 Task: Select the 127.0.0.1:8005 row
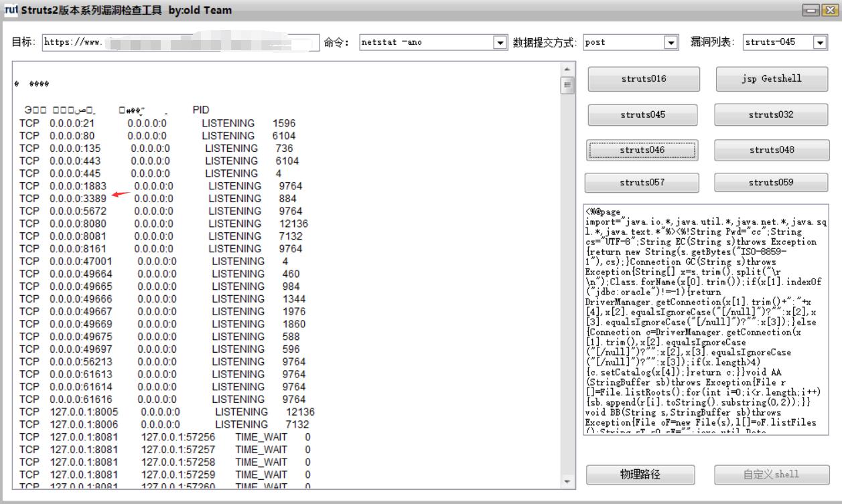(167, 412)
